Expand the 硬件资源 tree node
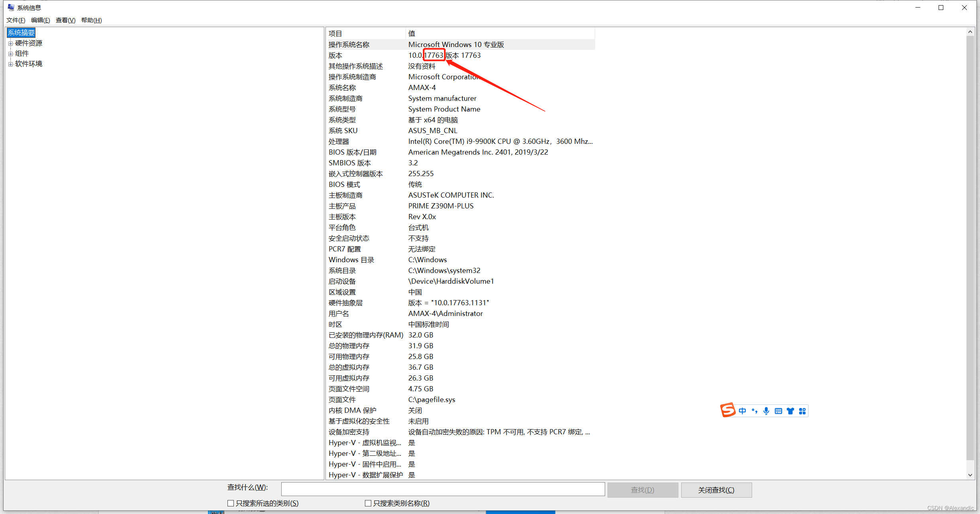Image resolution: width=980 pixels, height=514 pixels. (10, 43)
